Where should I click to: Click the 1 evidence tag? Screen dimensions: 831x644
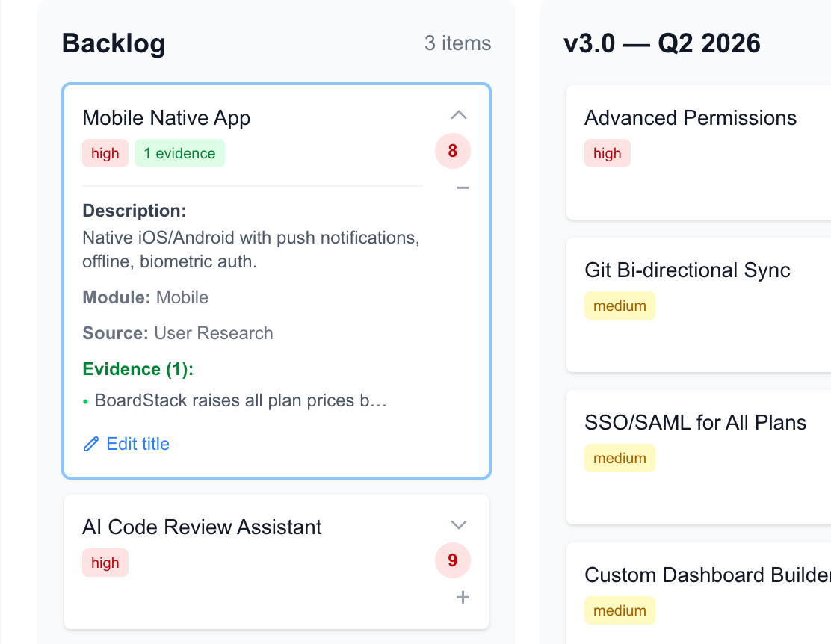click(x=179, y=153)
